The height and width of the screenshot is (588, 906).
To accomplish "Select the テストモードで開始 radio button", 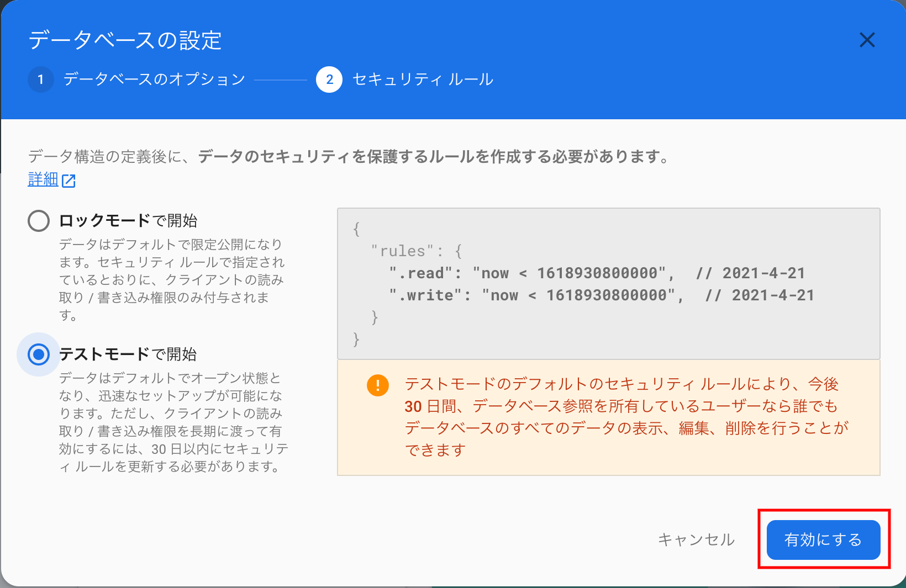I will [39, 354].
